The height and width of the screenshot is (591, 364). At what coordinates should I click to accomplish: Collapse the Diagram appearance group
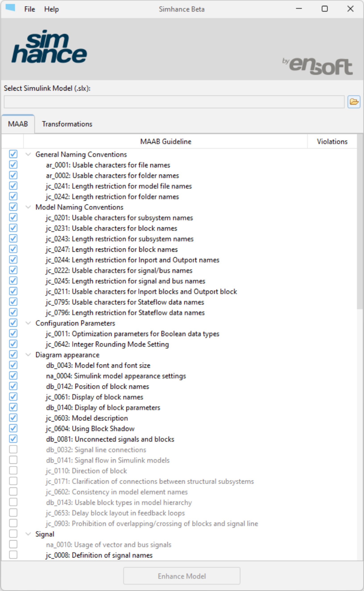tap(28, 355)
